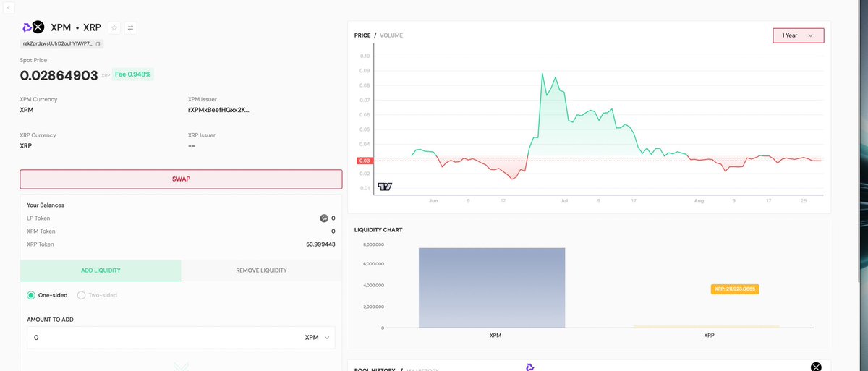
Task: Click the AMOUNT TO ADD label
Action: [50, 319]
